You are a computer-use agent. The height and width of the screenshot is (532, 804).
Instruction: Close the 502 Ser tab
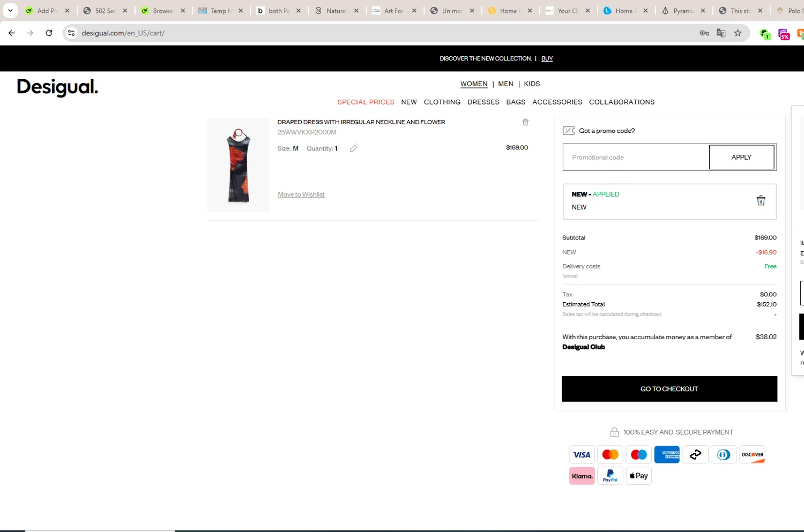point(125,11)
